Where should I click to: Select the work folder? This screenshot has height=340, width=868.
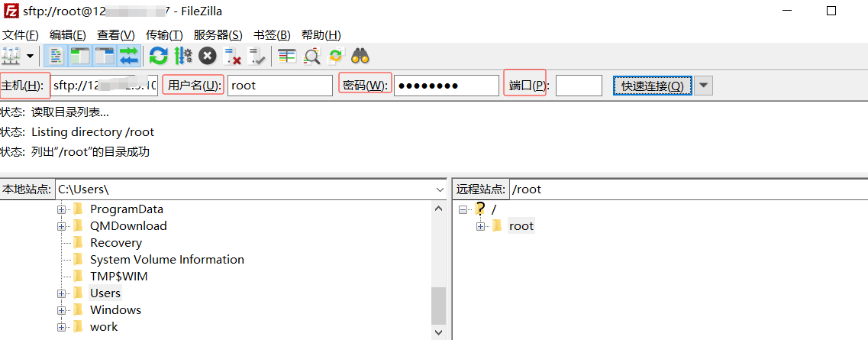pos(104,327)
